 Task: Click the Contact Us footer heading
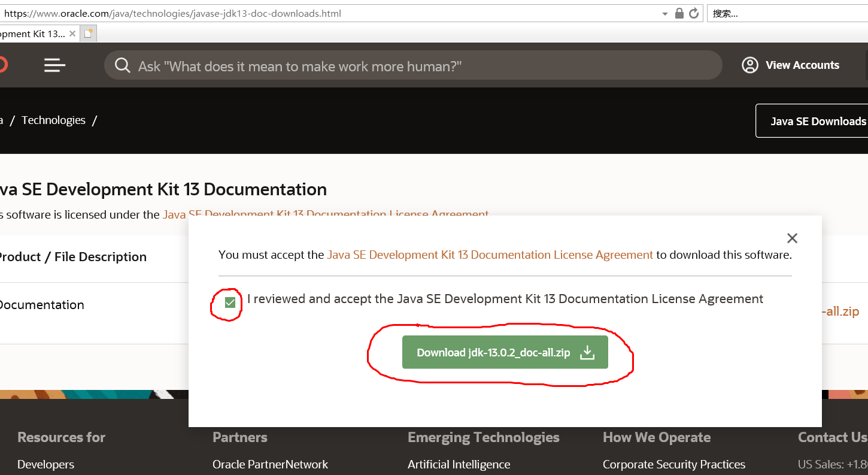coord(832,437)
